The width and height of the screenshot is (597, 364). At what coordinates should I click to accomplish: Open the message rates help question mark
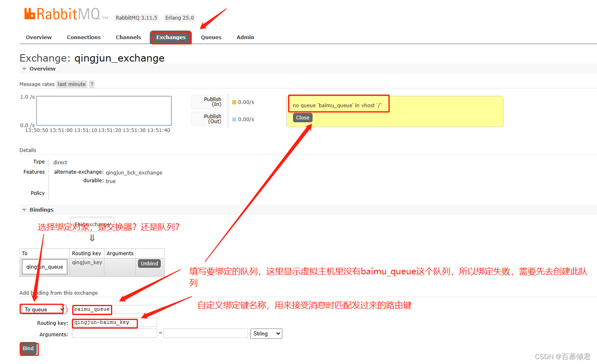[x=92, y=84]
